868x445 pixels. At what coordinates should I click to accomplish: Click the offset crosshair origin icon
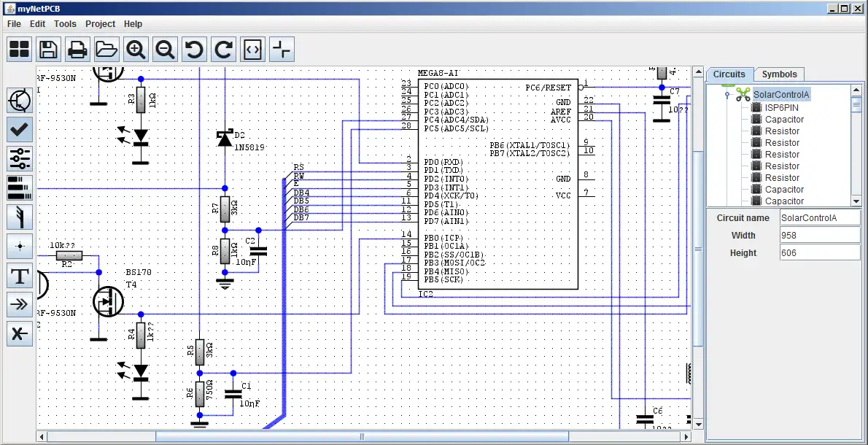[282, 50]
